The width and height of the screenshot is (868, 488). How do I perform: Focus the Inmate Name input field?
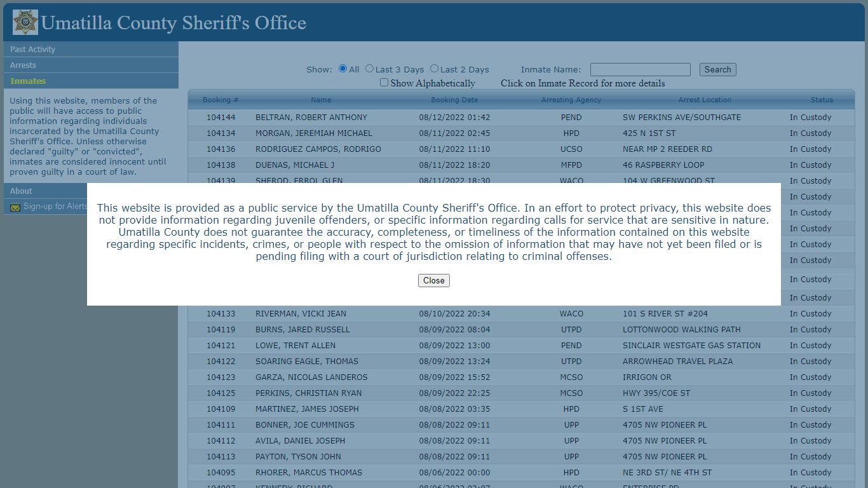pos(640,69)
